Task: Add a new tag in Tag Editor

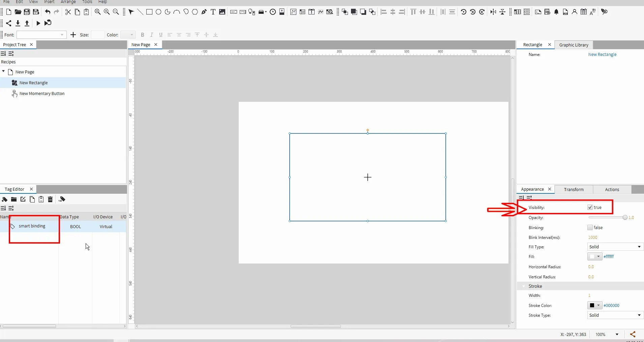Action: pyautogui.click(x=5, y=199)
